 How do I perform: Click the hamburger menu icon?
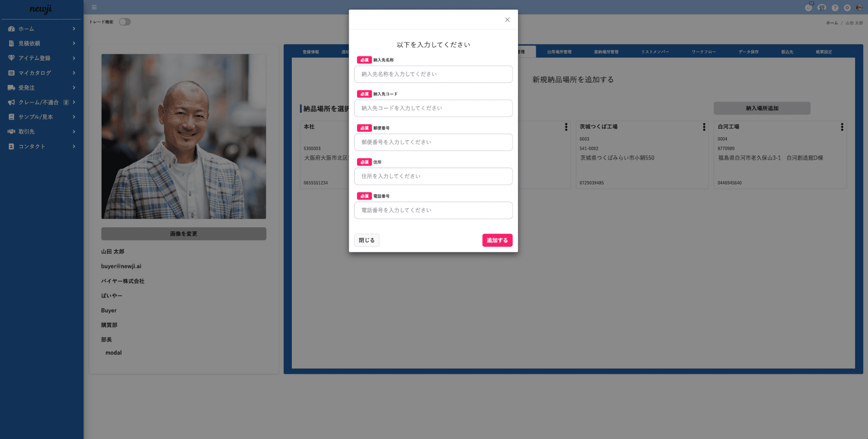click(94, 7)
